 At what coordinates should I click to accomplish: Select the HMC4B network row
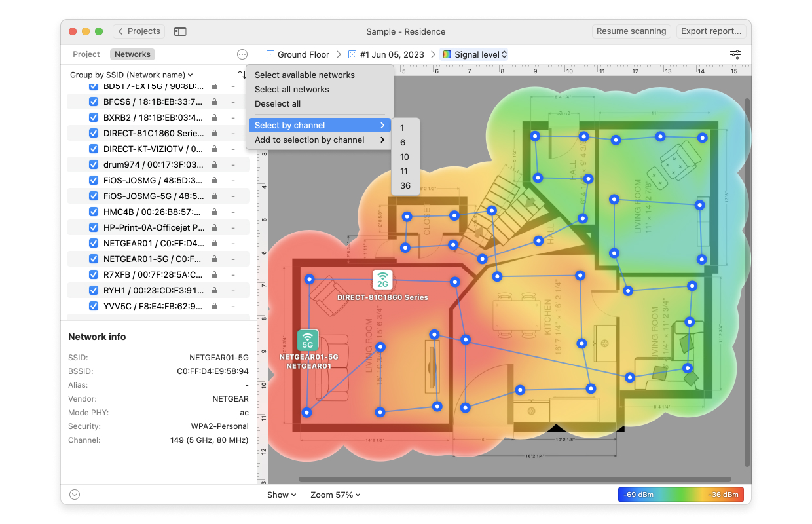pos(158,212)
